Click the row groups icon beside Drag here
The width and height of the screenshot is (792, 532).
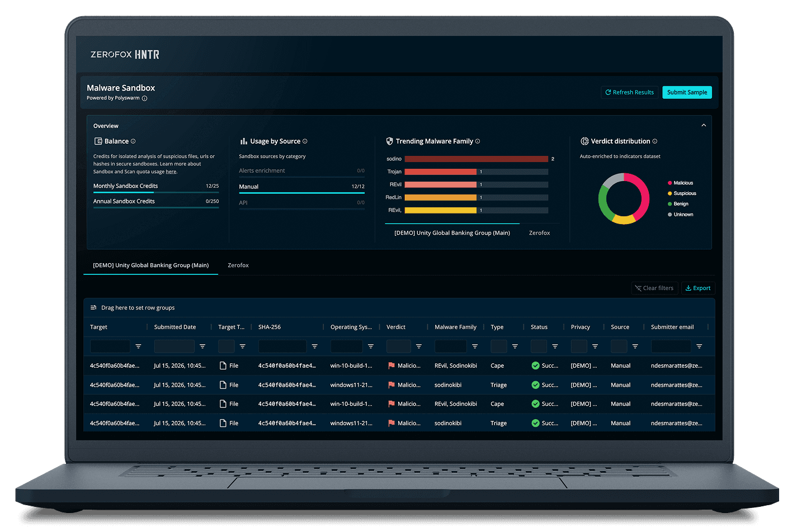[x=93, y=308]
